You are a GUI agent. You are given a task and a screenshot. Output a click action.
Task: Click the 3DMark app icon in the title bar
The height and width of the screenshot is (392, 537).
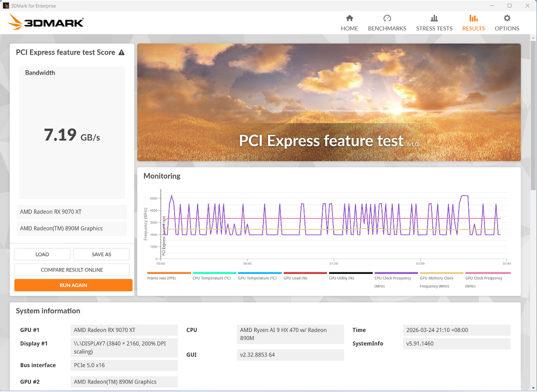[x=5, y=6]
